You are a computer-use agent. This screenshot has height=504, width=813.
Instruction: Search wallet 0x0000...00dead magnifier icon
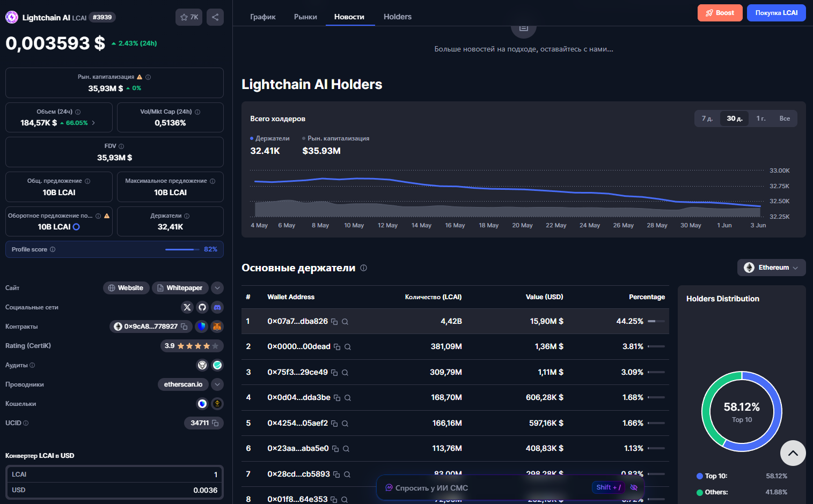point(348,347)
